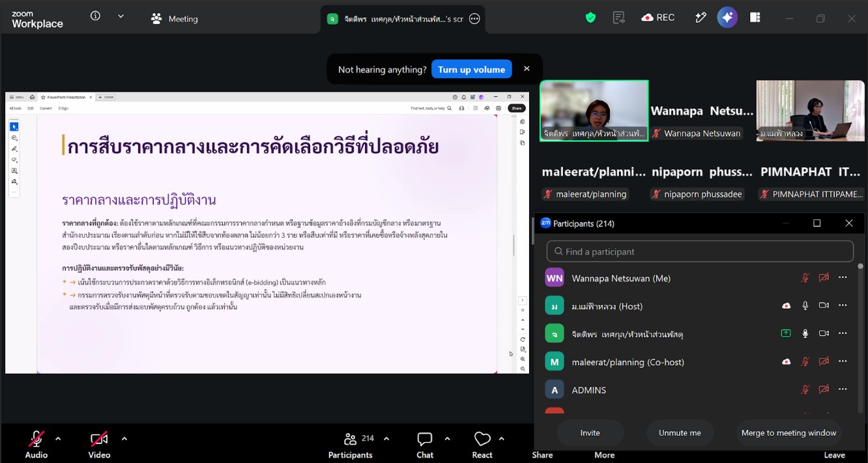
Task: Select the draw freehand tool in shared Acrobat
Action: tap(14, 160)
